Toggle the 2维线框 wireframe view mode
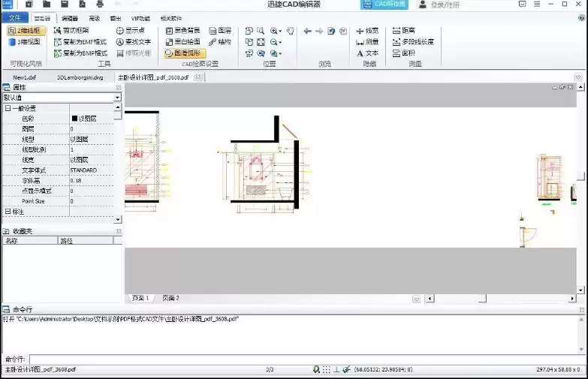The image size is (588, 379). (x=26, y=31)
